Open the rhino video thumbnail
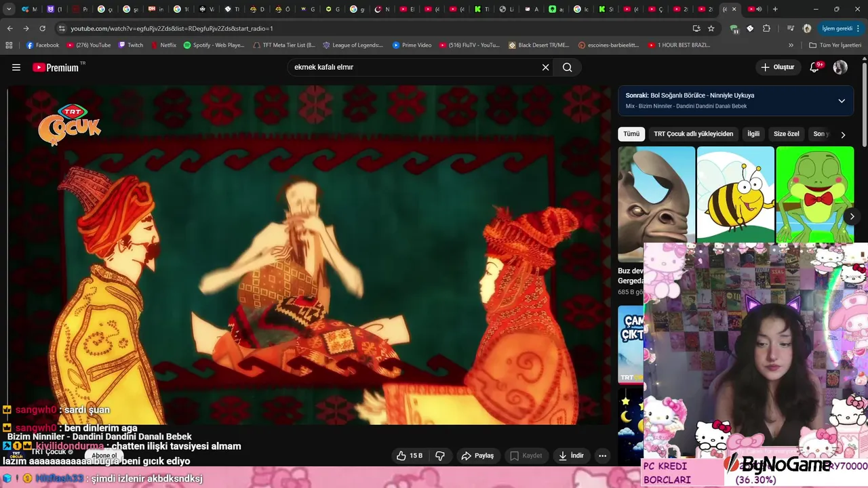Screen dimensions: 868x488 click(x=656, y=194)
